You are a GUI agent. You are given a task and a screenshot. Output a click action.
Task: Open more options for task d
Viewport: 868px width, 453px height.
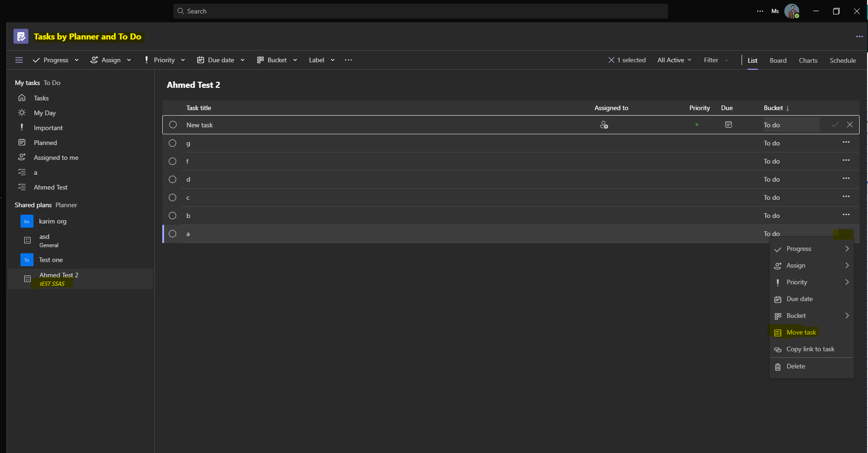pos(846,178)
